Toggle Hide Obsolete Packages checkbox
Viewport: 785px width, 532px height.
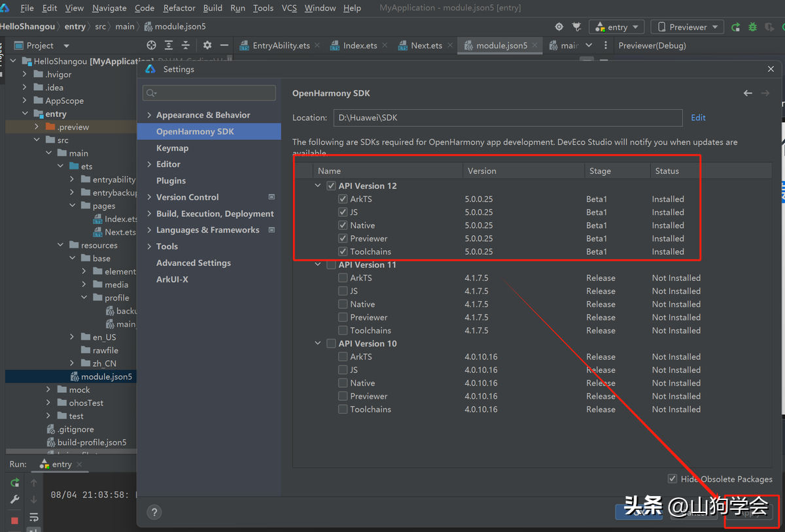pyautogui.click(x=672, y=479)
